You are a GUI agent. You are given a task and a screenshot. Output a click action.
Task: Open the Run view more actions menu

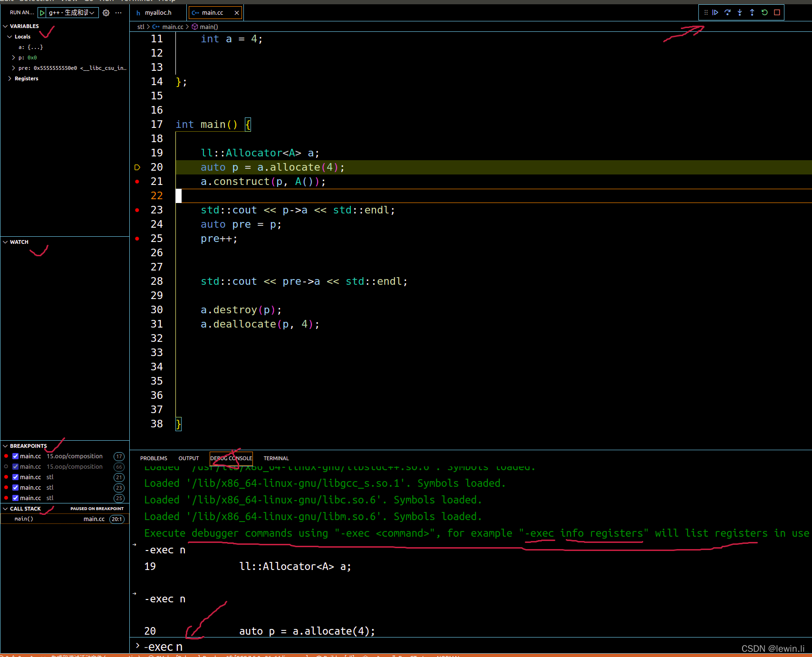118,13
